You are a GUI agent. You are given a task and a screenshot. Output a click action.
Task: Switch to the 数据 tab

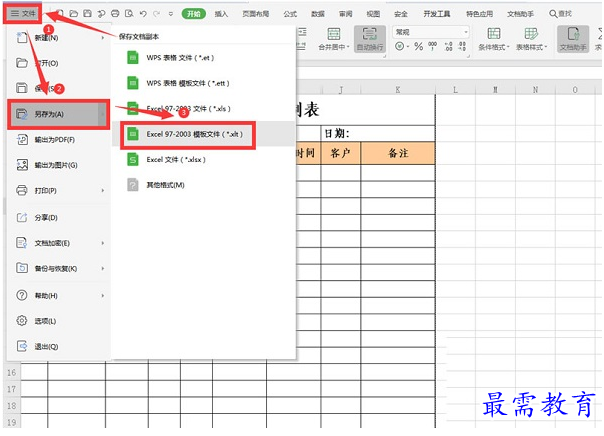coord(318,14)
